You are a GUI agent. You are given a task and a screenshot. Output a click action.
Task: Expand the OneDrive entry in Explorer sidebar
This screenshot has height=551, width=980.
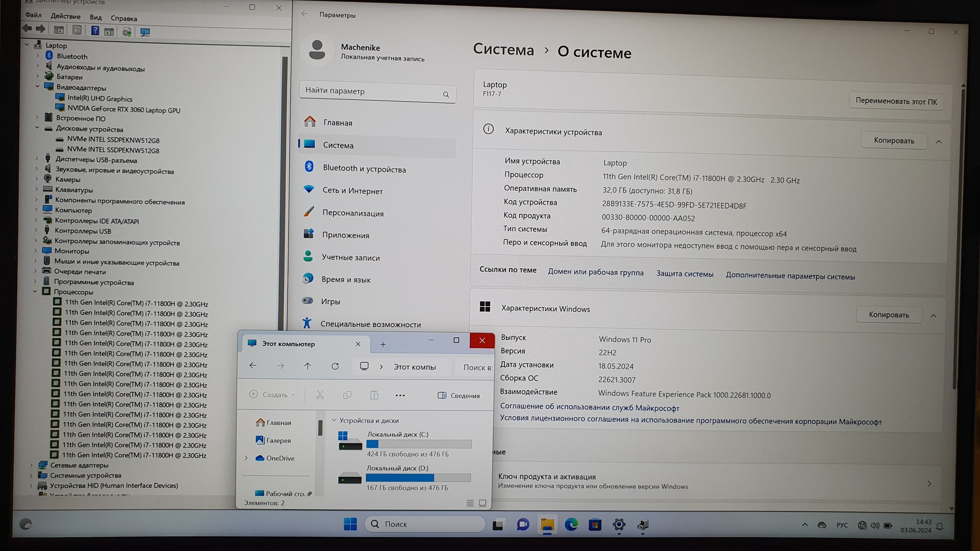(246, 458)
